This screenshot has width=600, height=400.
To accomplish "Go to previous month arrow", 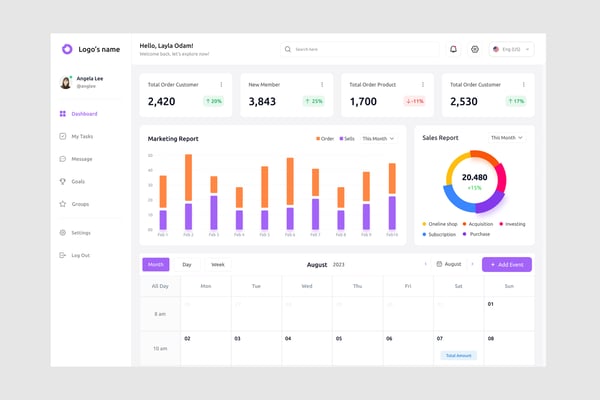I will (x=426, y=264).
